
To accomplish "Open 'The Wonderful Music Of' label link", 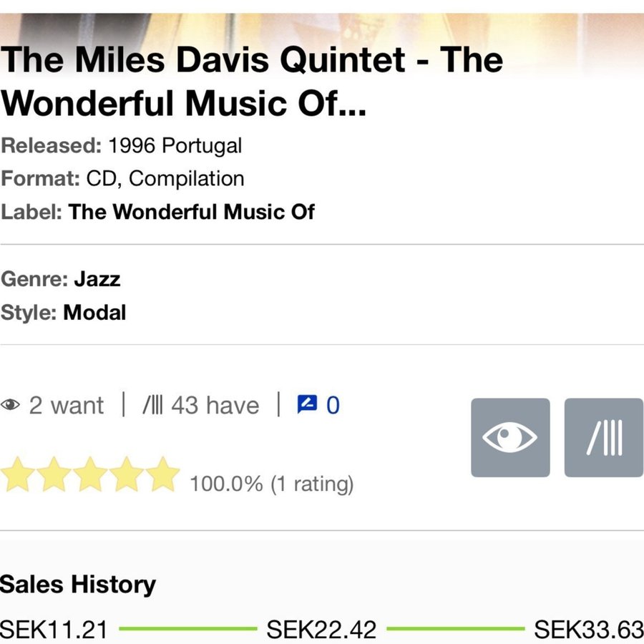I will click(x=191, y=212).
